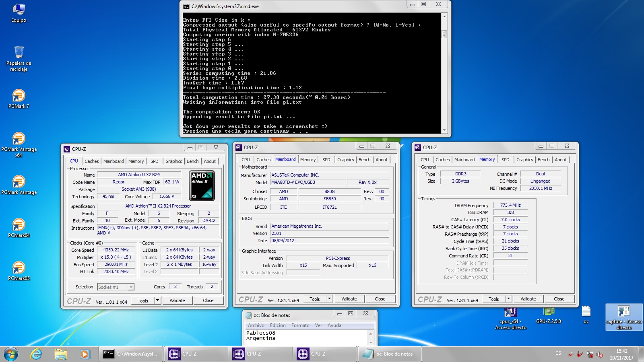Screen dimensions: 644x362
Task: Click the BIOS Version 2301 field
Action: coord(330,233)
